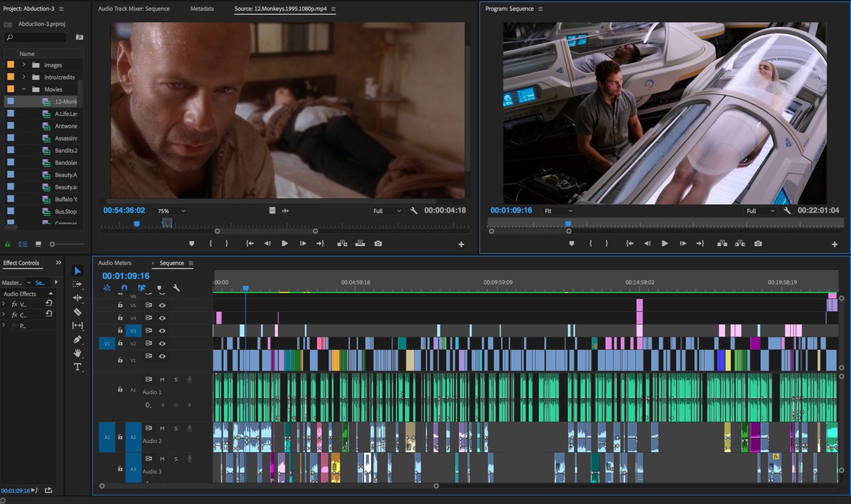Select the Slip tool
The height and width of the screenshot is (504, 851).
click(77, 325)
